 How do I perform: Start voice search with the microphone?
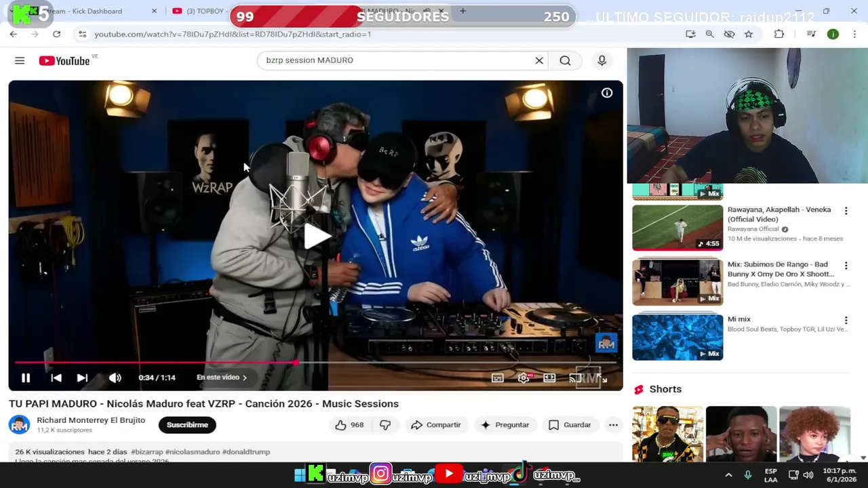pyautogui.click(x=601, y=60)
